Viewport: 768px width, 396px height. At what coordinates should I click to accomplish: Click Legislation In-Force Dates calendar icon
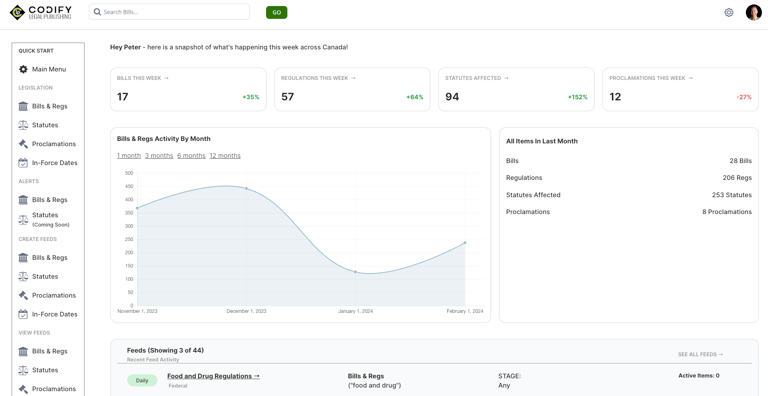(23, 163)
